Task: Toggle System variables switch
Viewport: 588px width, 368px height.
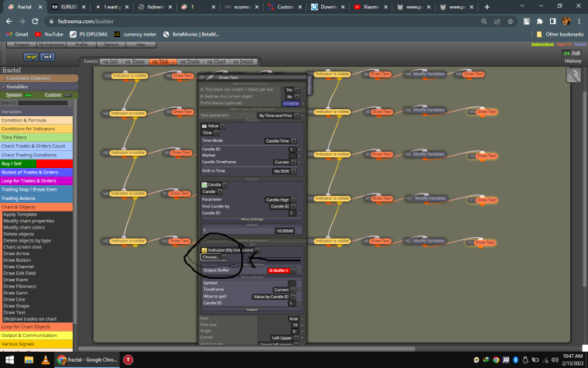Action: click(29, 95)
